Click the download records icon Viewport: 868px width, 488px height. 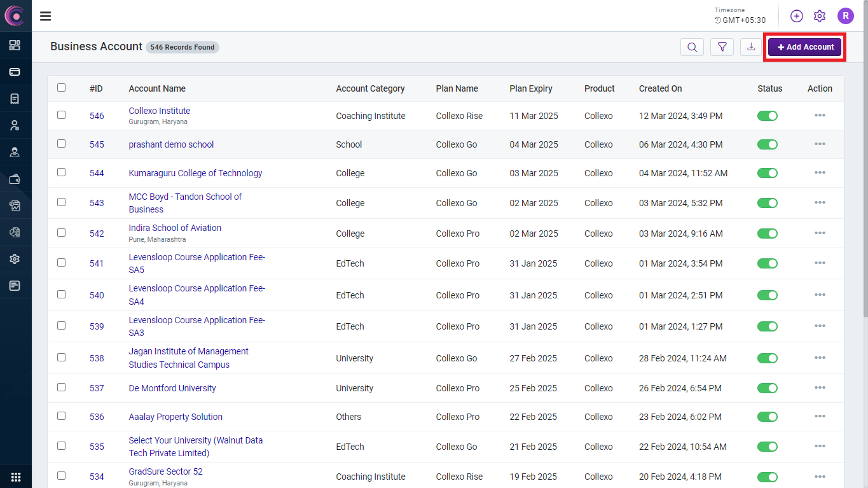pos(751,47)
